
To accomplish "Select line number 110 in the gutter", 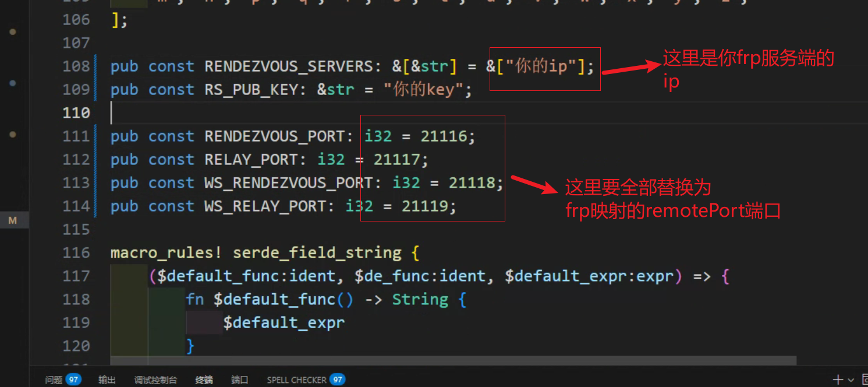I will [x=76, y=113].
